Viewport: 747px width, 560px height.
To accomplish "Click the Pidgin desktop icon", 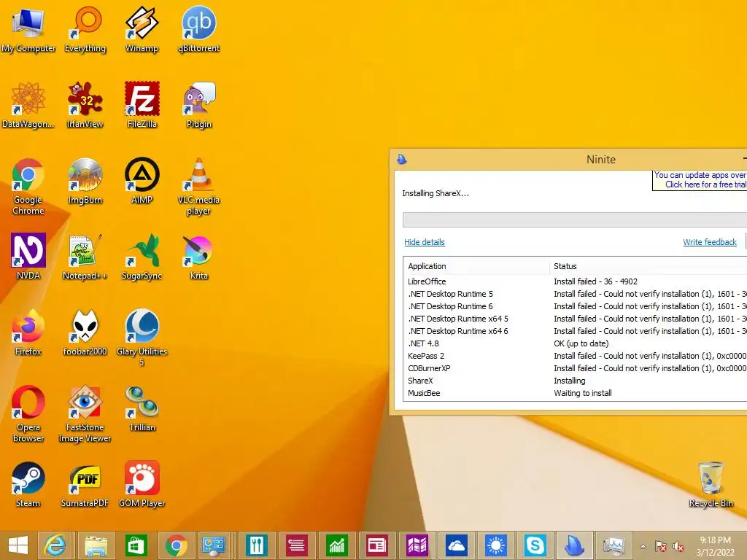I will coord(199,105).
